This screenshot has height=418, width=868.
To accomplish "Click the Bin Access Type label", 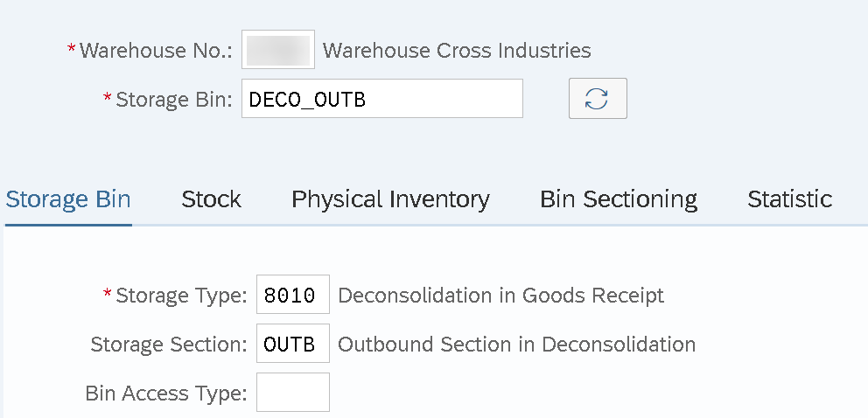I will (x=166, y=394).
